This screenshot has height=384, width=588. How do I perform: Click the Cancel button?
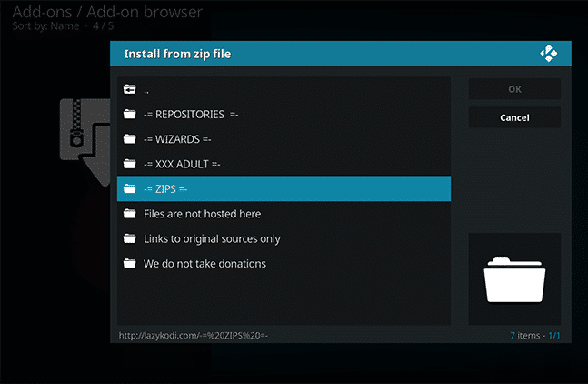[514, 117]
